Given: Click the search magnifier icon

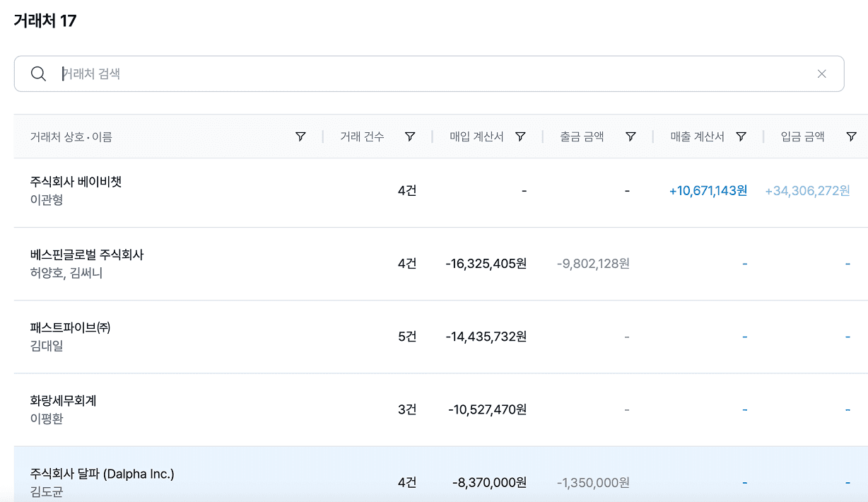Looking at the screenshot, I should pyautogui.click(x=38, y=74).
